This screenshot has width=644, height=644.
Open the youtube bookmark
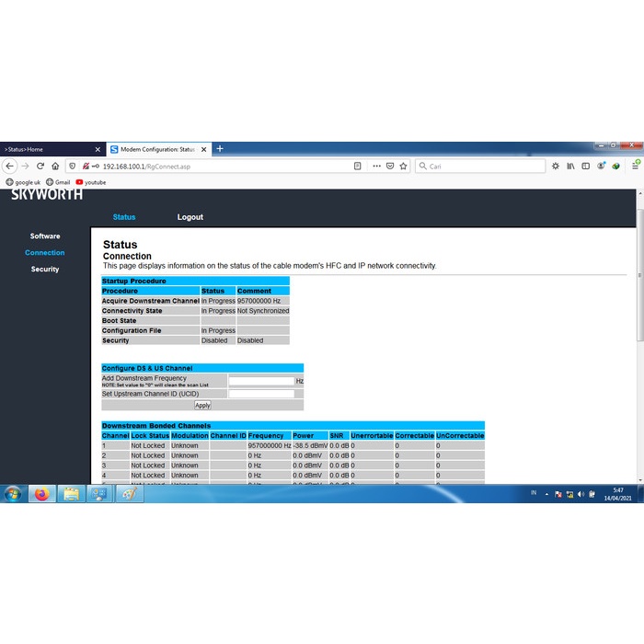coord(91,182)
